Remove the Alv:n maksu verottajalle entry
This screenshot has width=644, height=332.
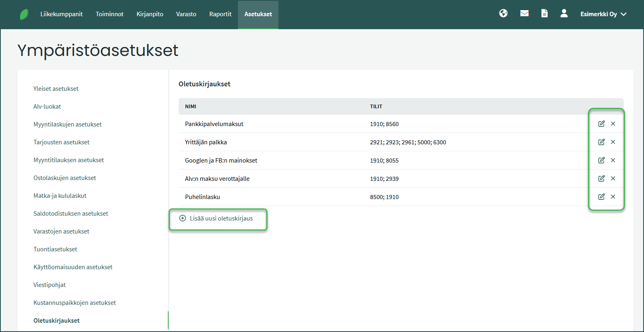(x=613, y=178)
